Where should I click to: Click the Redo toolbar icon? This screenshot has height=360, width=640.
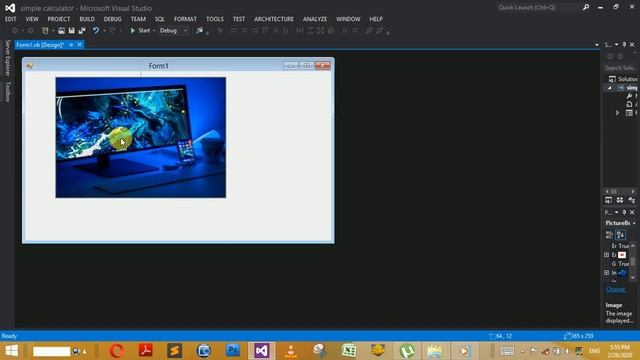pyautogui.click(x=113, y=31)
